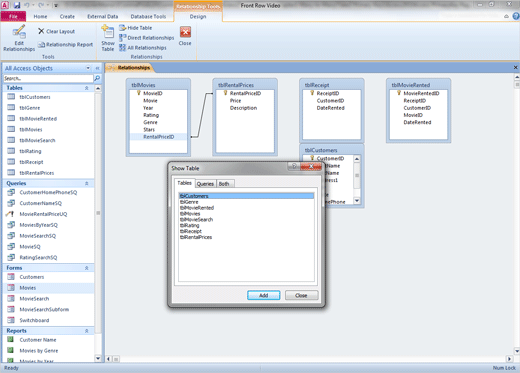Open CustomerHomePhoneSQ query
This screenshot has width=520, height=373.
[48, 192]
